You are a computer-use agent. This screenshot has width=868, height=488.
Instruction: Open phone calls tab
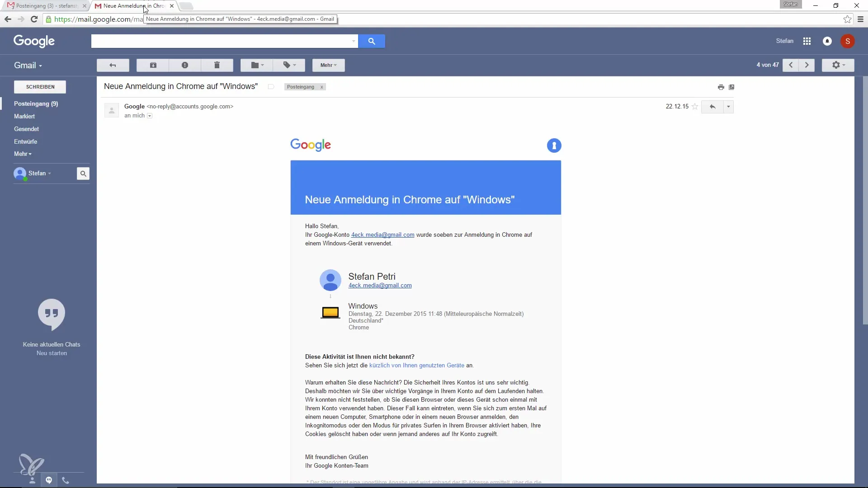point(66,480)
